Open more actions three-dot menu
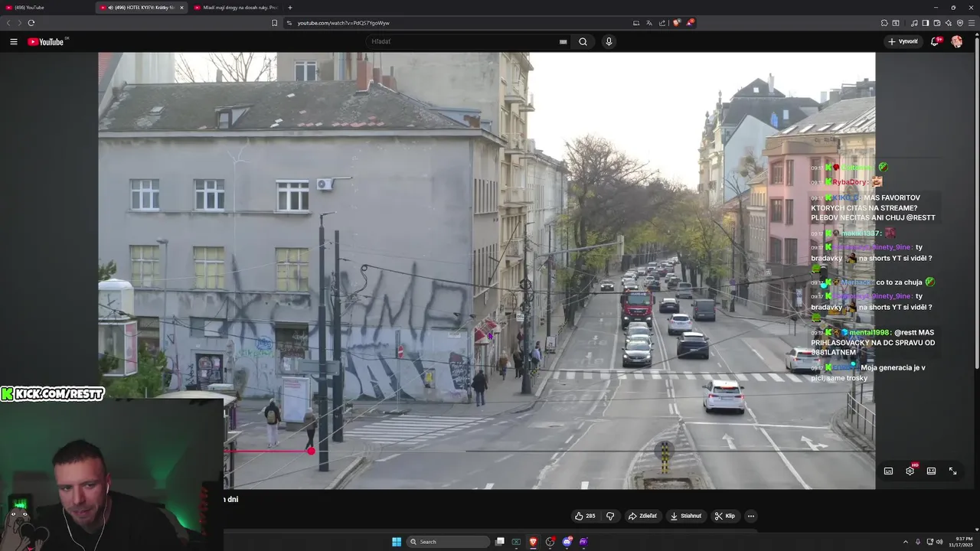This screenshot has height=551, width=980. coord(751,516)
